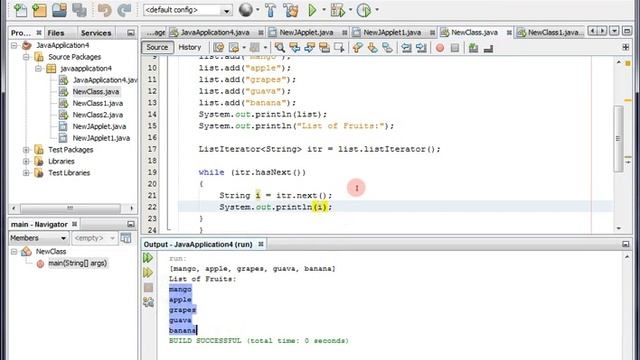Switch to the NewJApplet.java tab

coord(306,32)
